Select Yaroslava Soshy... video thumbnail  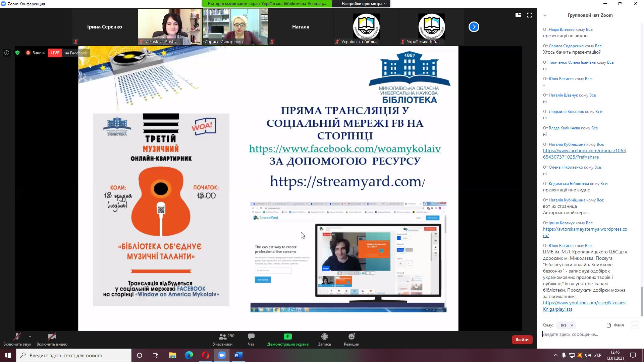(x=170, y=27)
